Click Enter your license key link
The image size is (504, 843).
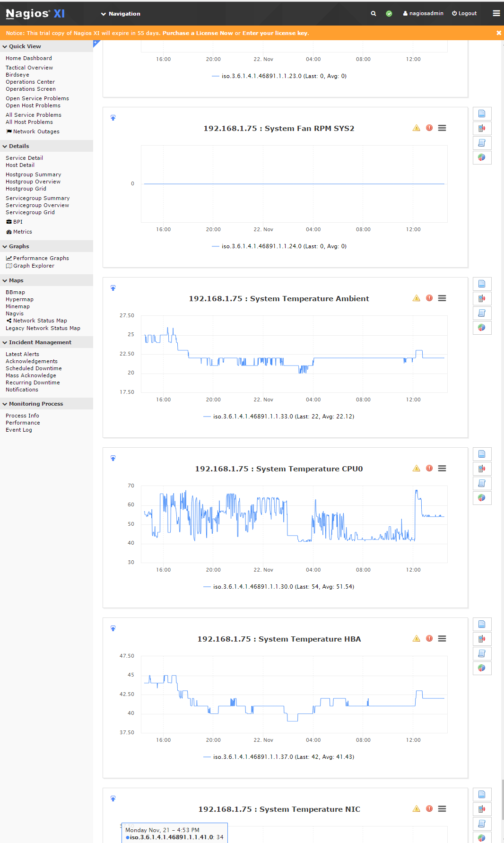pos(275,33)
